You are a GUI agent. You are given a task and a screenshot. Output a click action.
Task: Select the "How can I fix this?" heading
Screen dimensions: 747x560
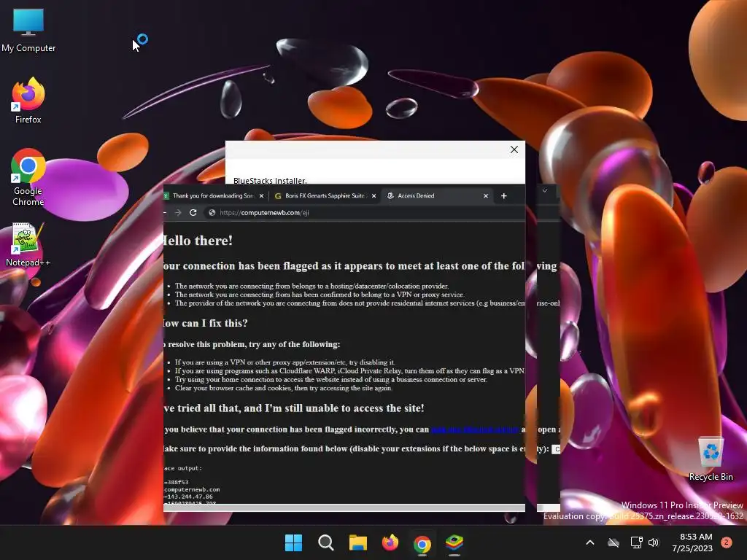pos(205,323)
